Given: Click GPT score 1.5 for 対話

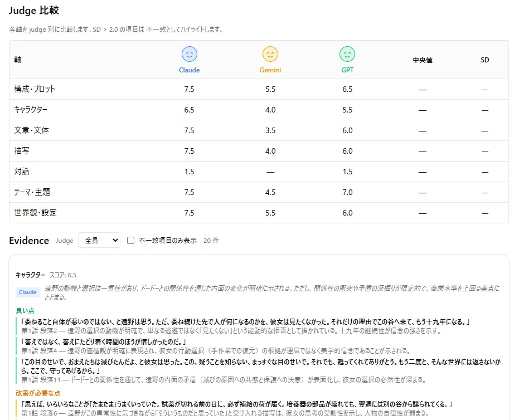Looking at the screenshot, I should point(347,172).
